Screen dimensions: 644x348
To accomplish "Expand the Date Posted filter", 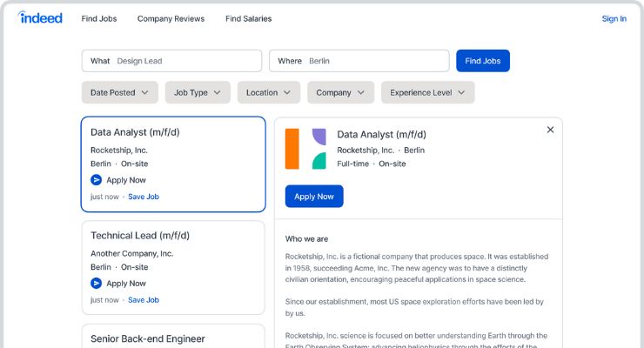I will 119,92.
